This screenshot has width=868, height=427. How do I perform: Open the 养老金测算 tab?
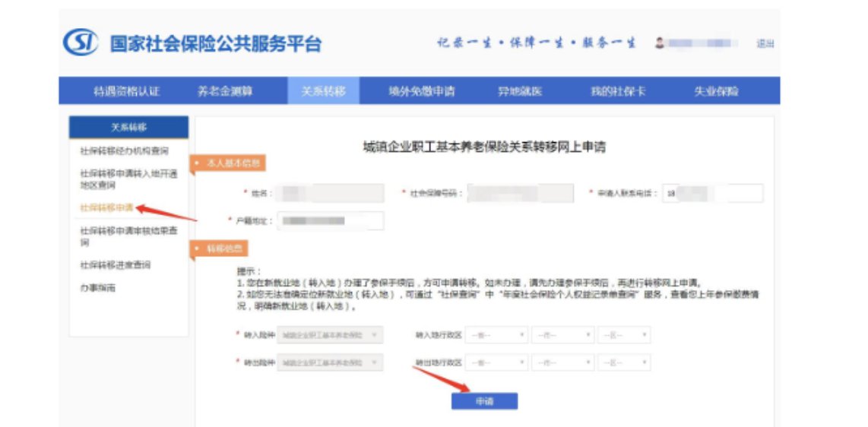[x=225, y=91]
